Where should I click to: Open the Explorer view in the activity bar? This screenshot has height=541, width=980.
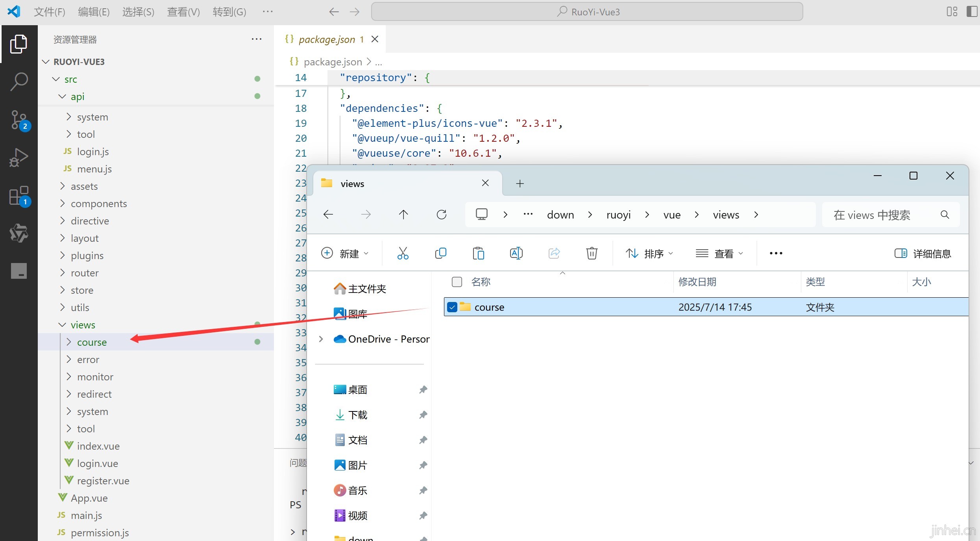18,44
